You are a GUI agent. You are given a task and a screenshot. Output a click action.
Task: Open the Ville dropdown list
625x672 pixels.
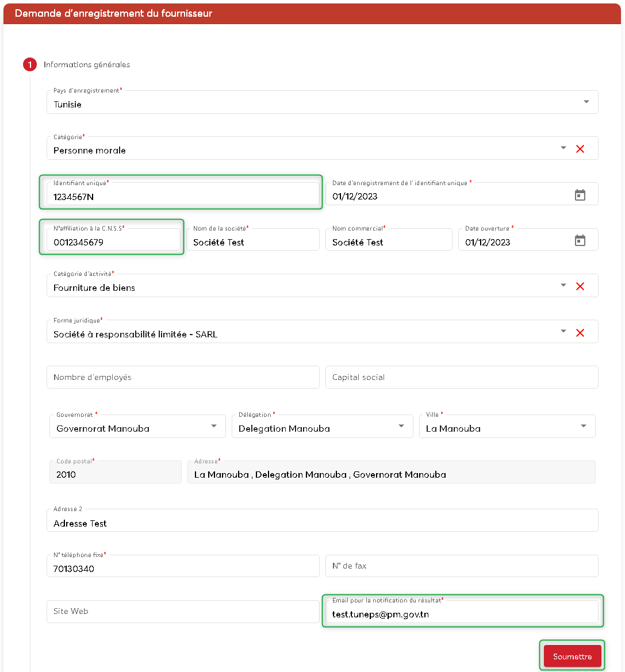[584, 427]
